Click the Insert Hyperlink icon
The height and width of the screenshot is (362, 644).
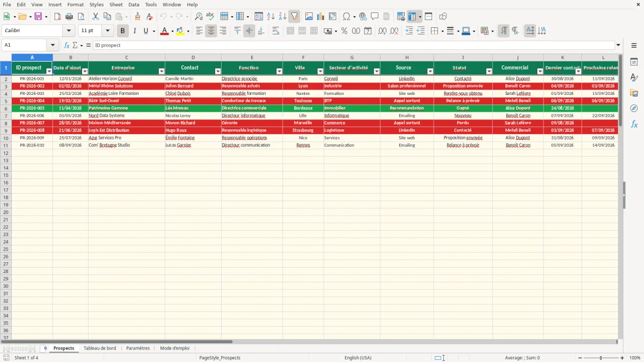[x=363, y=17]
